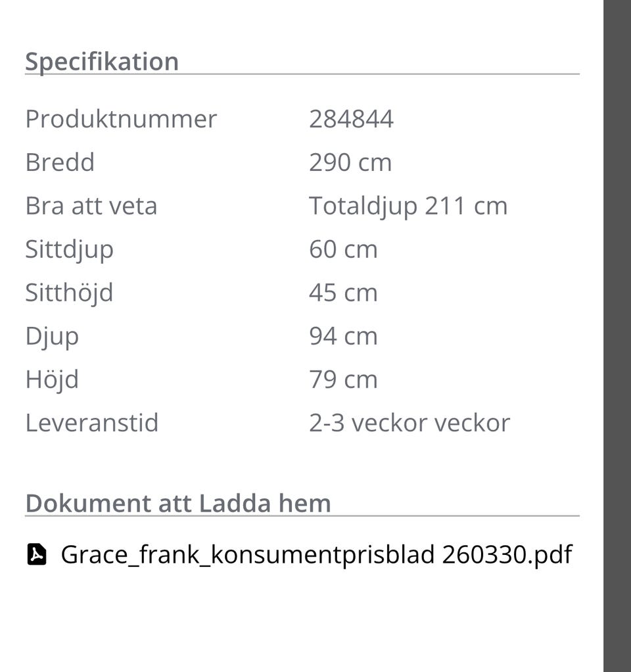Click the 45 cm seat height value
Viewport: 631px width, 672px height.
point(343,293)
